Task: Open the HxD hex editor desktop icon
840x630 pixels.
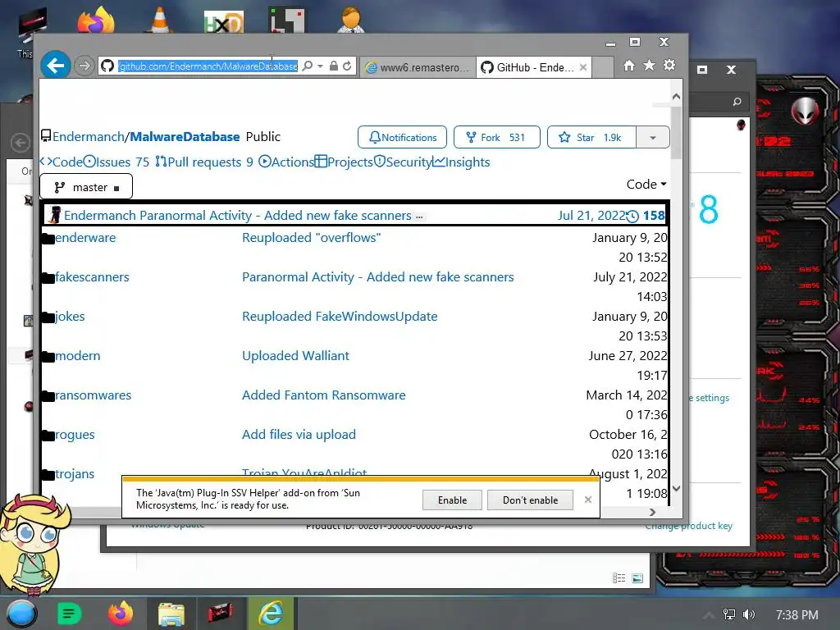Action: pyautogui.click(x=224, y=21)
